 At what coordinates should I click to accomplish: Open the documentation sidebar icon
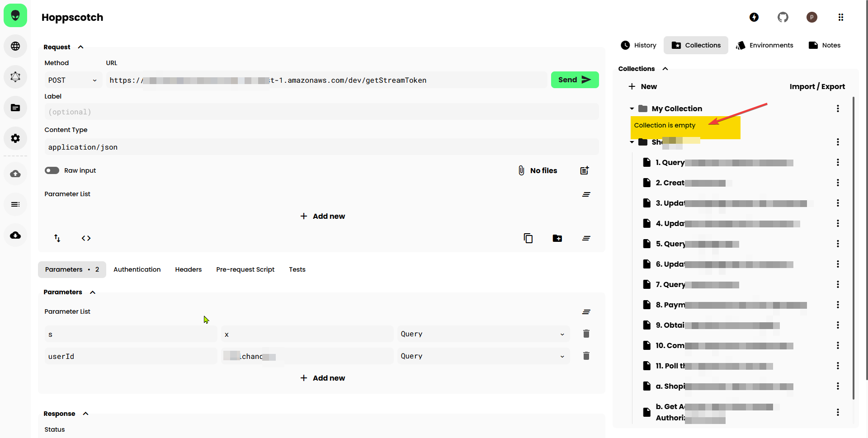pyautogui.click(x=15, y=108)
